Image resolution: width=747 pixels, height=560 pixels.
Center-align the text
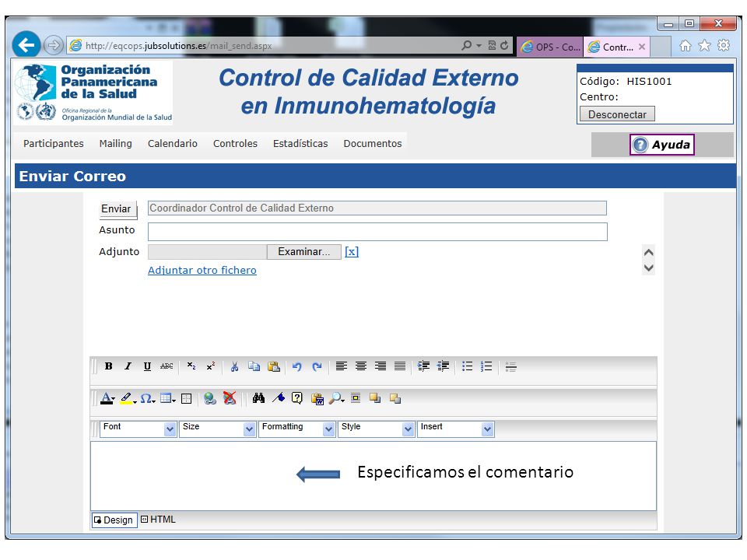360,366
